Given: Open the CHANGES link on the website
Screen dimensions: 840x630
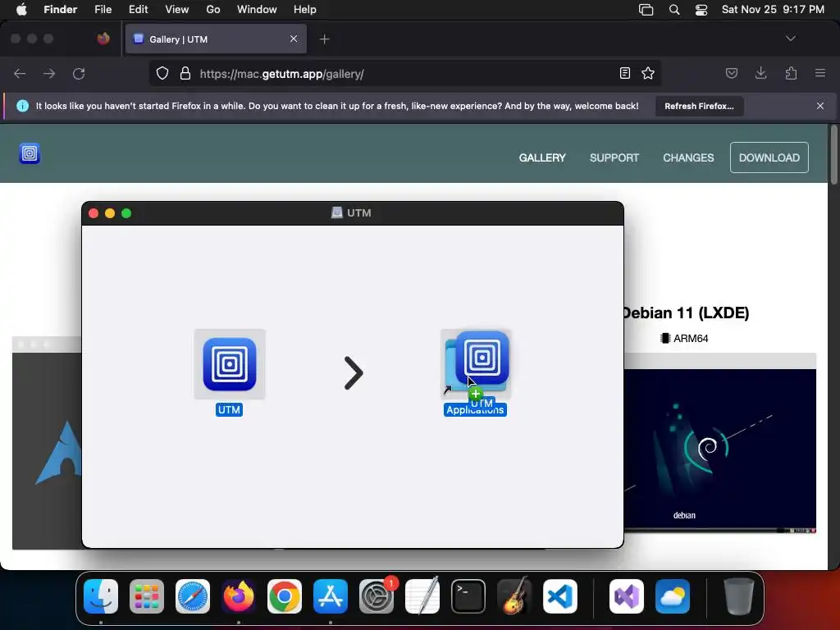Looking at the screenshot, I should (x=688, y=157).
